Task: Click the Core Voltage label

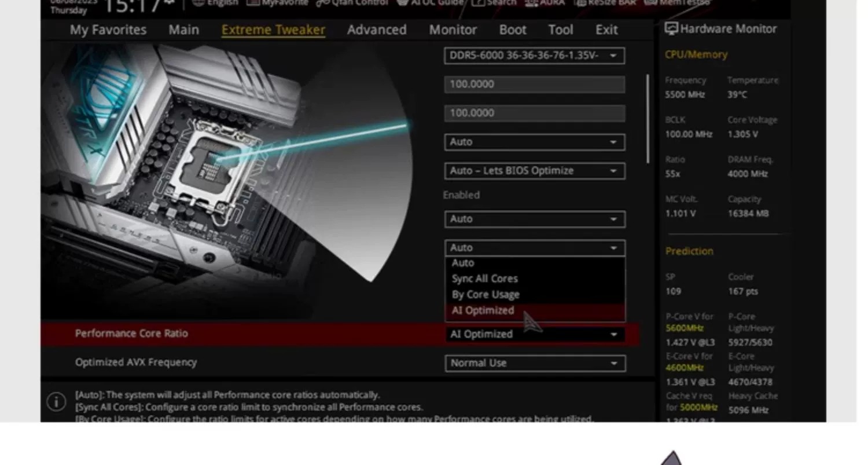Action: 752,120
